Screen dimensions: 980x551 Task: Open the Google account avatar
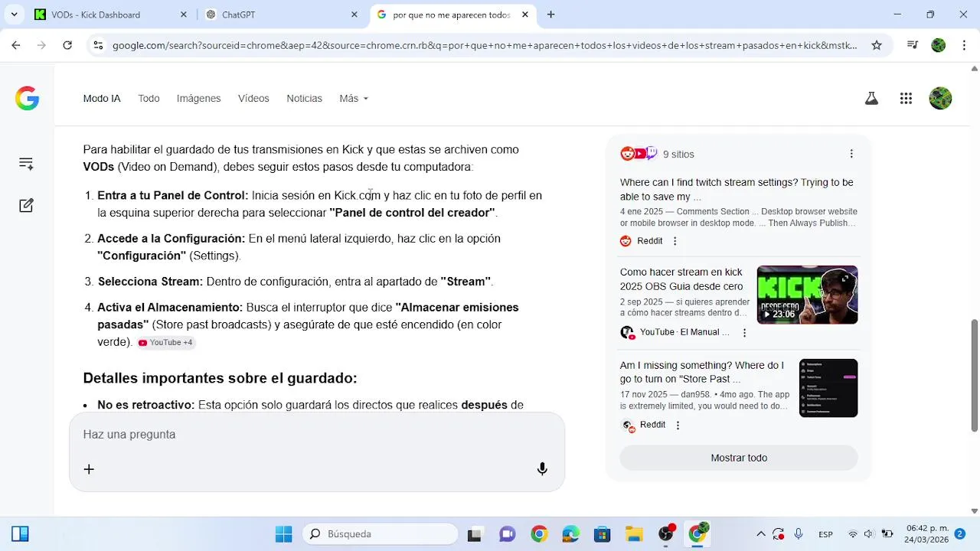coord(940,98)
